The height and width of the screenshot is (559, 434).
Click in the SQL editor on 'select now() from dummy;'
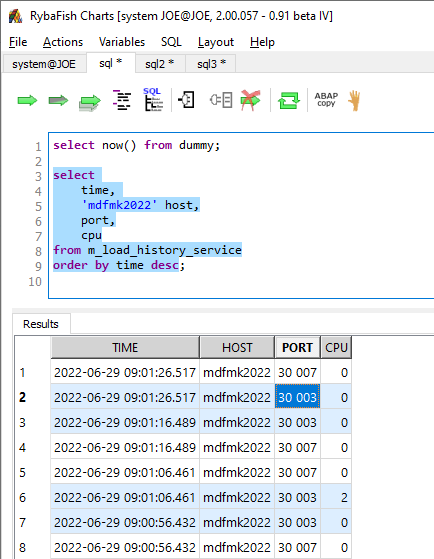(137, 145)
